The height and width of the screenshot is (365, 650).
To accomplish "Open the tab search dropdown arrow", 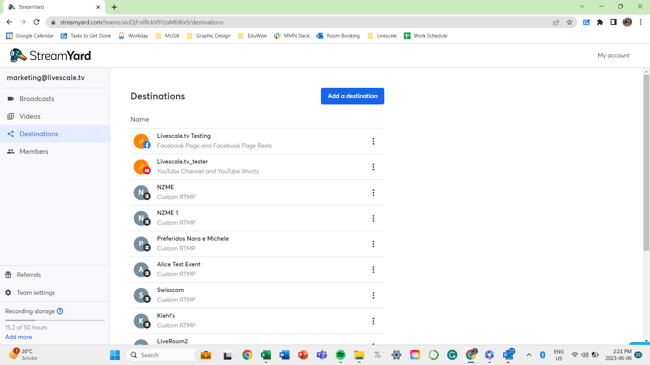I will 582,7.
